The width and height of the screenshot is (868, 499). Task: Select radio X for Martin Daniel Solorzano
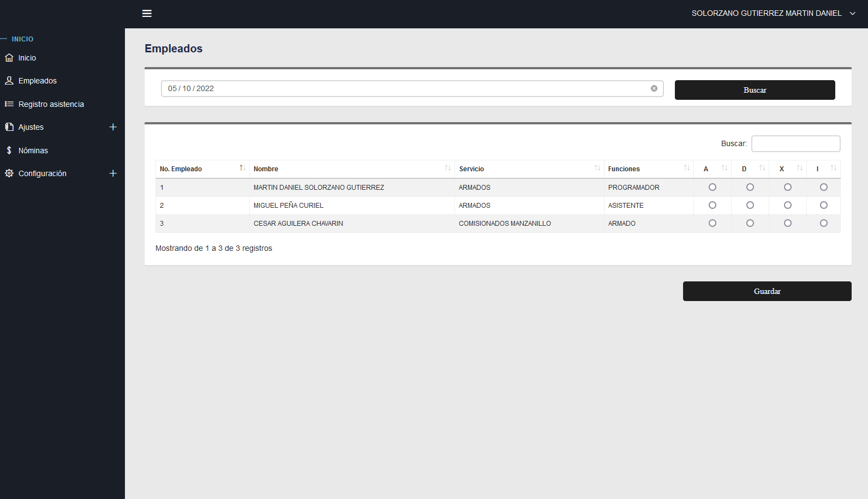coord(788,187)
